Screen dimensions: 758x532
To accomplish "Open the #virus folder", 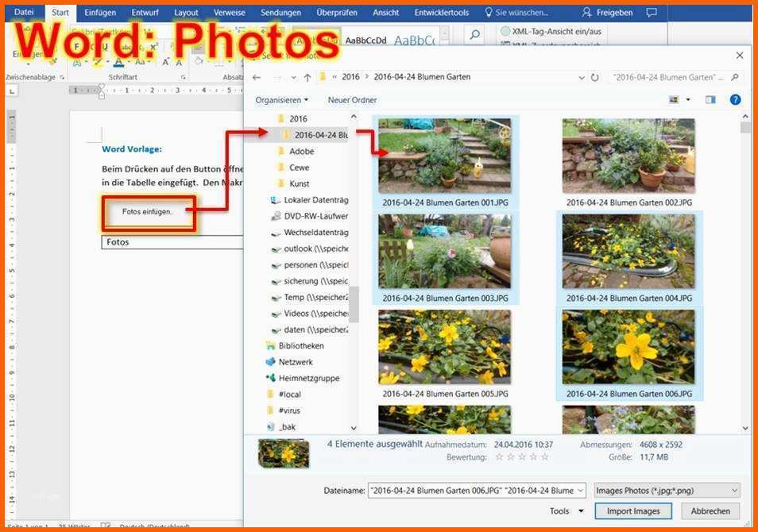I will coord(284,411).
